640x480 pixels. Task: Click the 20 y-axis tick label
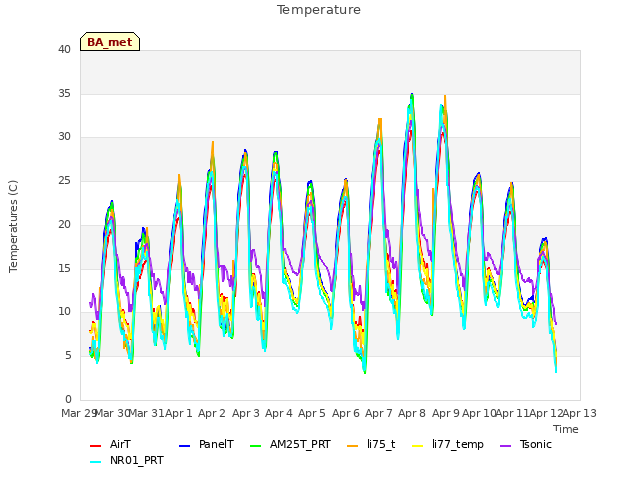coord(64,224)
